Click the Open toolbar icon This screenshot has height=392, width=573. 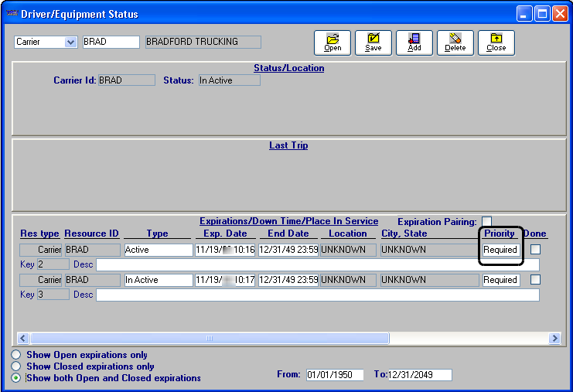pos(333,43)
